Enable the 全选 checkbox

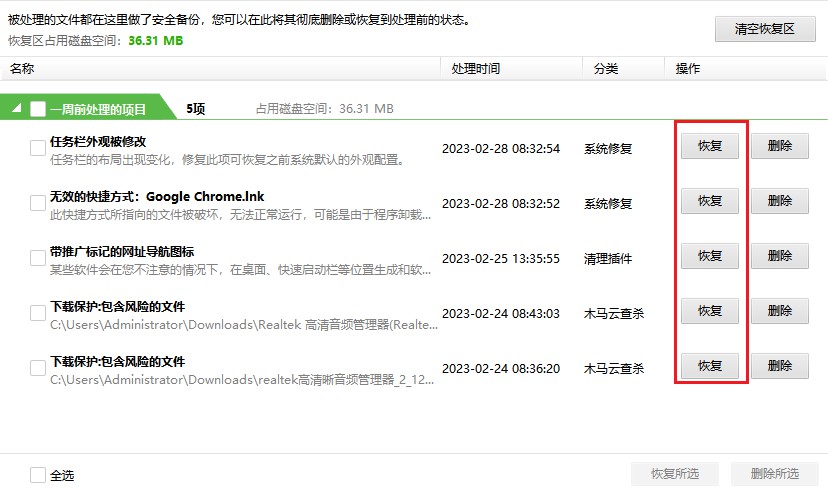pyautogui.click(x=38, y=475)
